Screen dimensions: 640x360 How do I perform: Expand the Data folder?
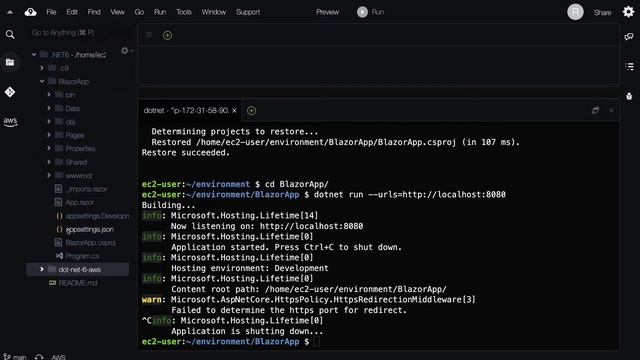click(49, 108)
